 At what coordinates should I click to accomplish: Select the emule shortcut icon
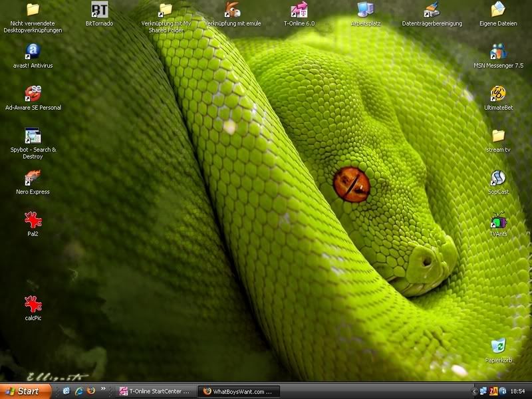[x=232, y=11]
